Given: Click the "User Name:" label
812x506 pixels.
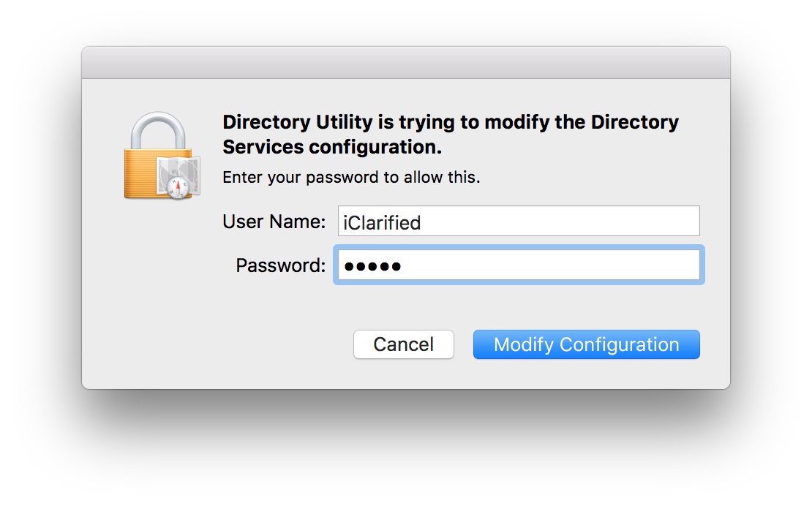Looking at the screenshot, I should [x=274, y=222].
